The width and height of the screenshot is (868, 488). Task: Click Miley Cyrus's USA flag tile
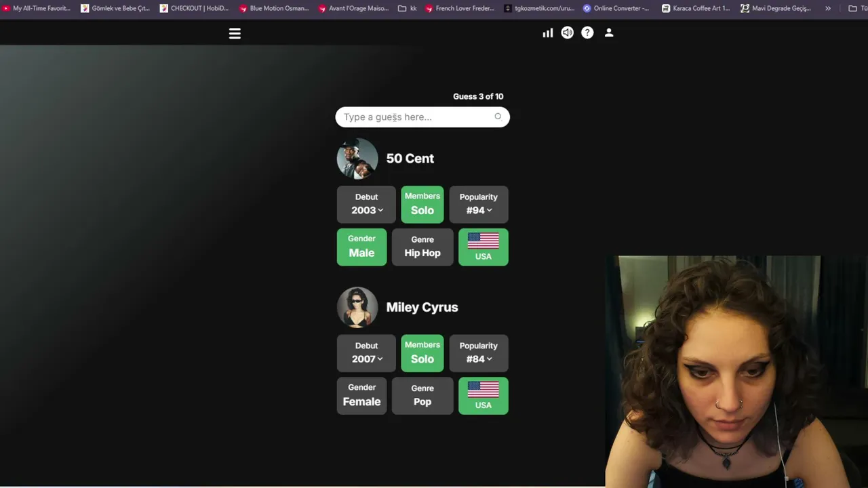tap(484, 396)
